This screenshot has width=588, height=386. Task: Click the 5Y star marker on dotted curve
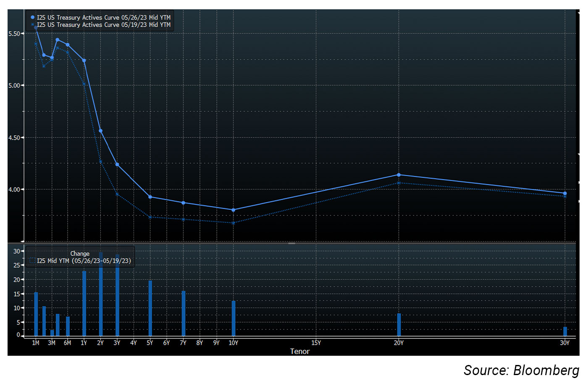[x=150, y=217]
